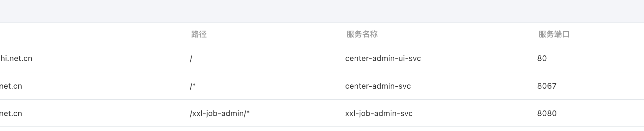Click the 服务名称 column header

click(362, 34)
